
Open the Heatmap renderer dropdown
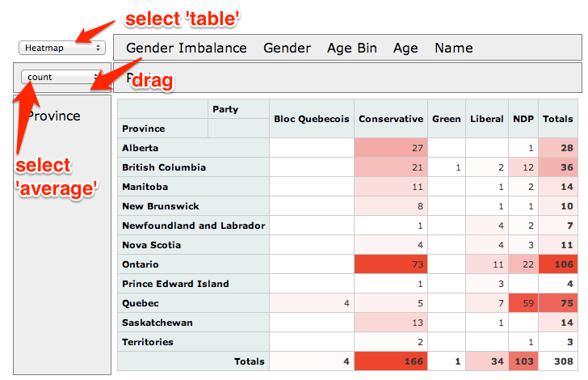62,48
